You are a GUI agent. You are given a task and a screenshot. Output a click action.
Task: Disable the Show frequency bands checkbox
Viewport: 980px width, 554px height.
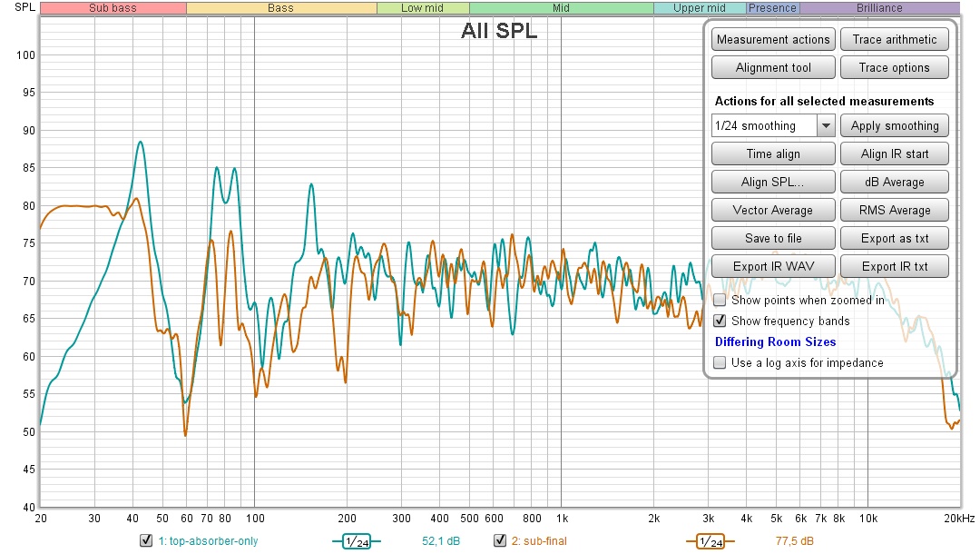720,321
